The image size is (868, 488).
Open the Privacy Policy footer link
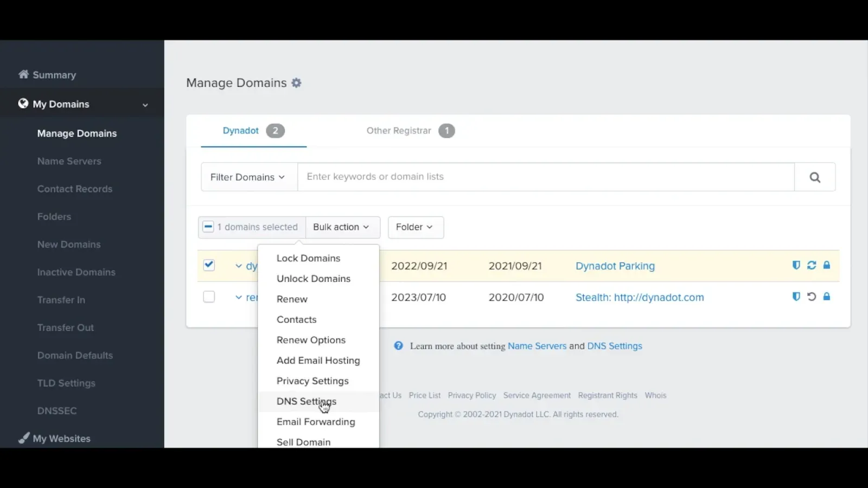[472, 395]
